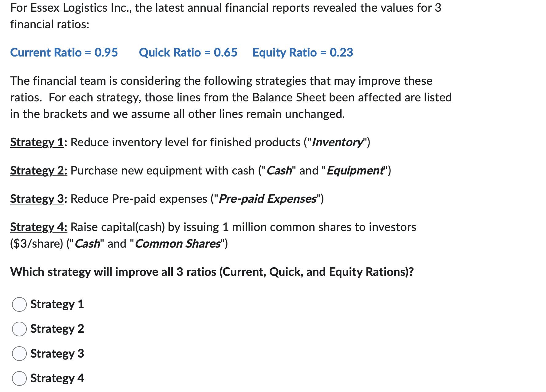Click the underlined Strategy 3 heading
This screenshot has width=546, height=392.
(37, 199)
